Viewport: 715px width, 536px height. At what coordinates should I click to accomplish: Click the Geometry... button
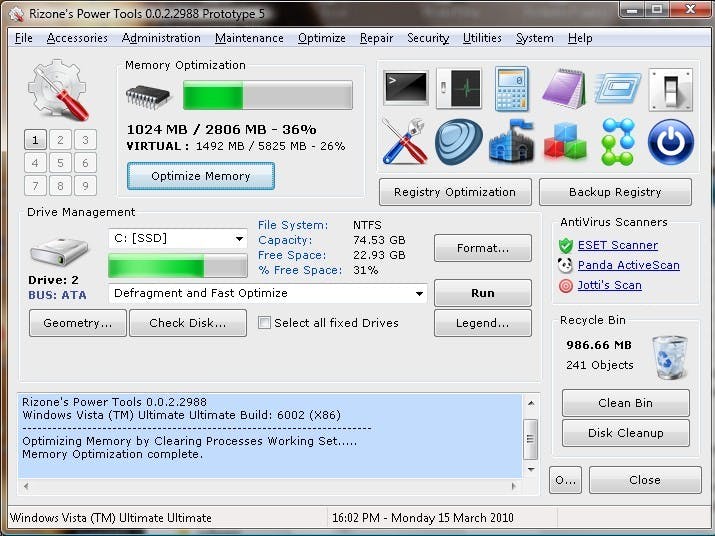(x=78, y=323)
